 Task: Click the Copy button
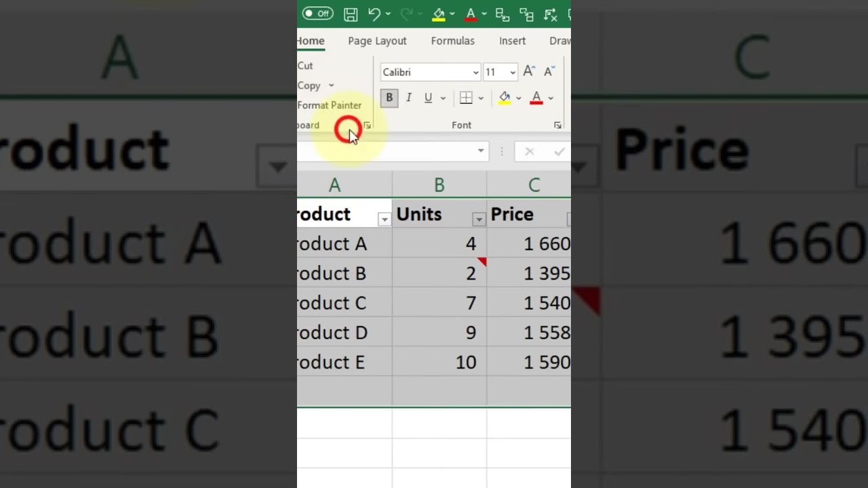[309, 85]
